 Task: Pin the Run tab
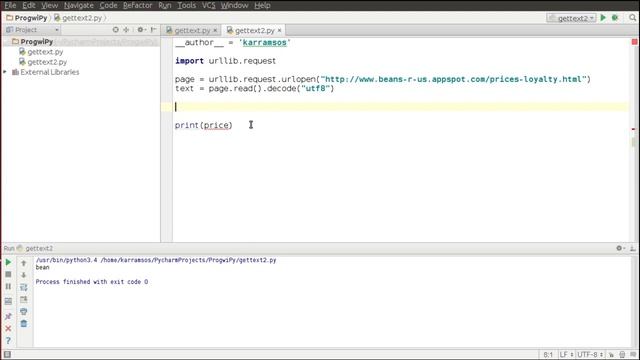pos(8,316)
